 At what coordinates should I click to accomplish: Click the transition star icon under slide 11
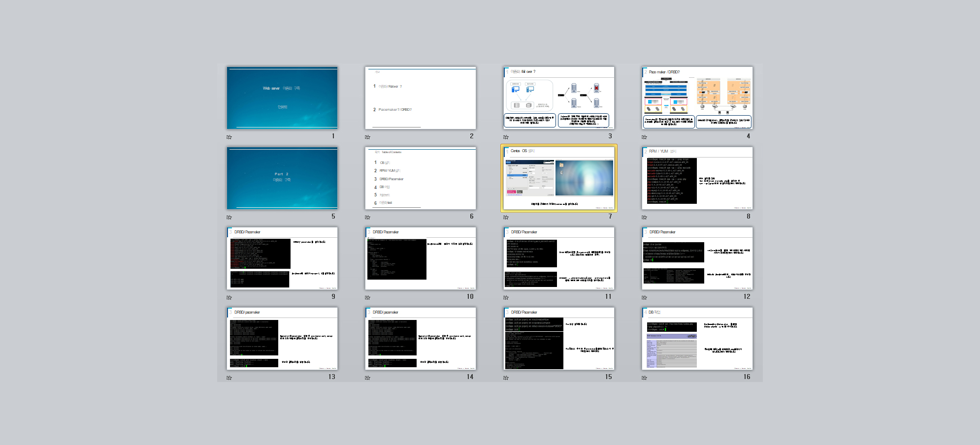coord(506,298)
